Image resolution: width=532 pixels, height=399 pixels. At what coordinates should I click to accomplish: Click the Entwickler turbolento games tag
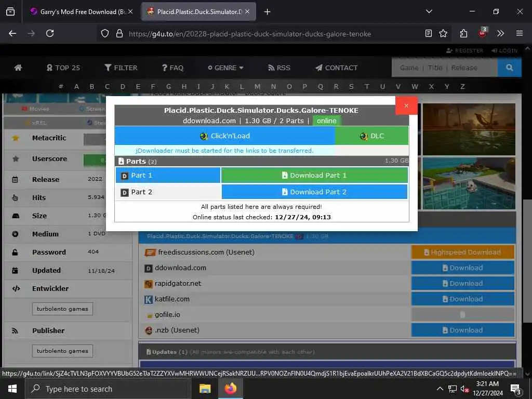[62, 309]
